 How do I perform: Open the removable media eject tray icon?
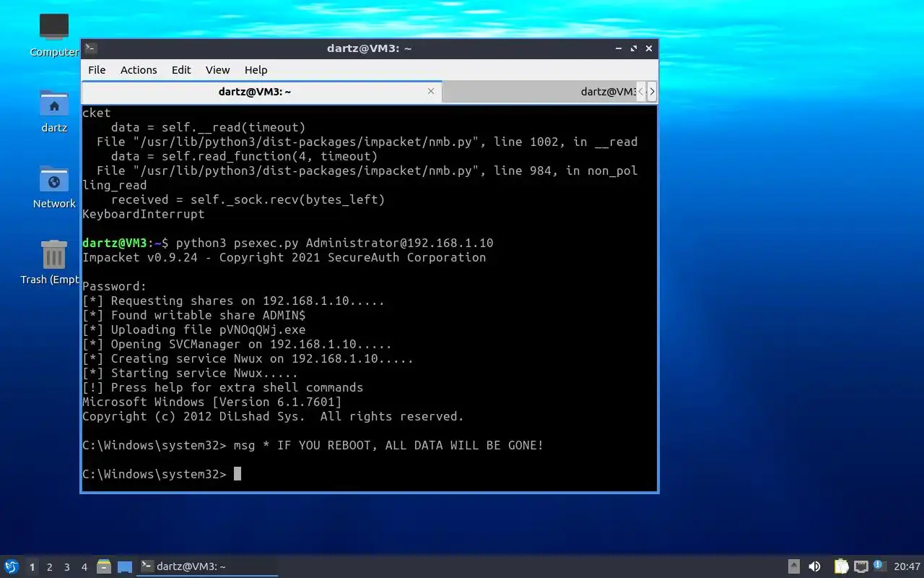click(793, 566)
